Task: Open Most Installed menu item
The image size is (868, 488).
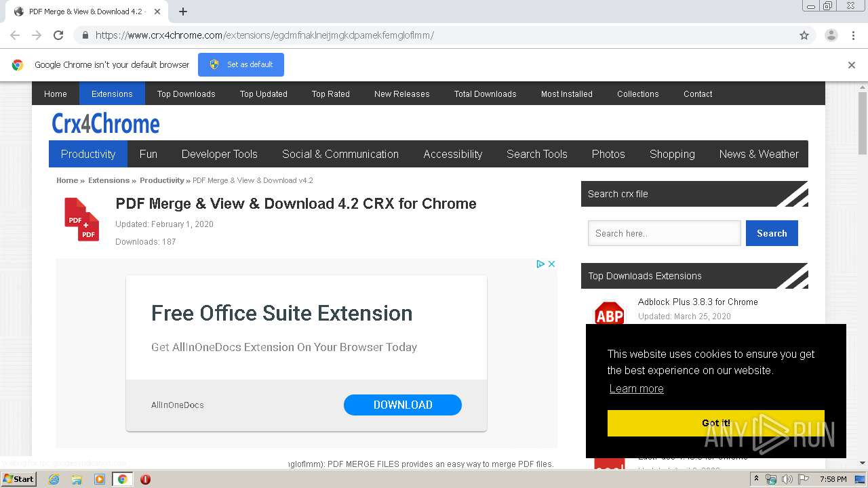Action: tap(567, 94)
